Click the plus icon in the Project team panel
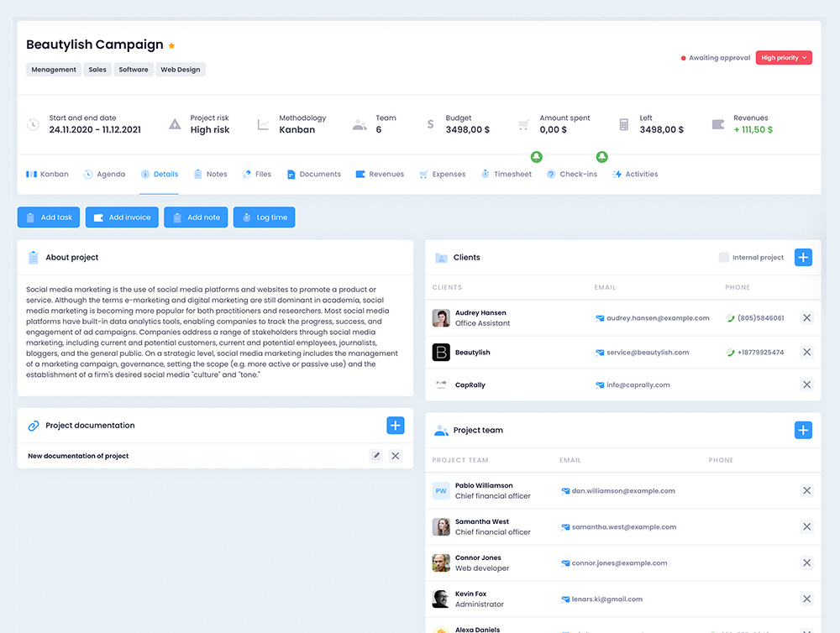Screen dimensions: 840x633 [x=803, y=430]
